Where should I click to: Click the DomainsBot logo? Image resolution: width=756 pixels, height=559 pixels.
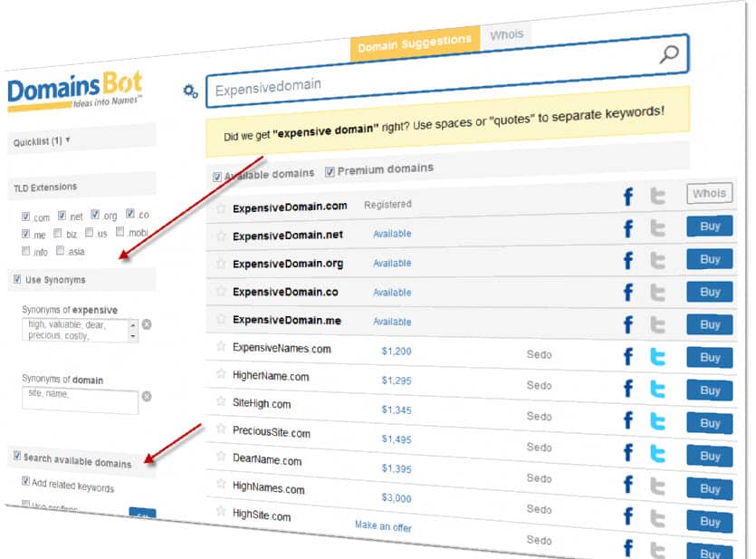coord(75,91)
